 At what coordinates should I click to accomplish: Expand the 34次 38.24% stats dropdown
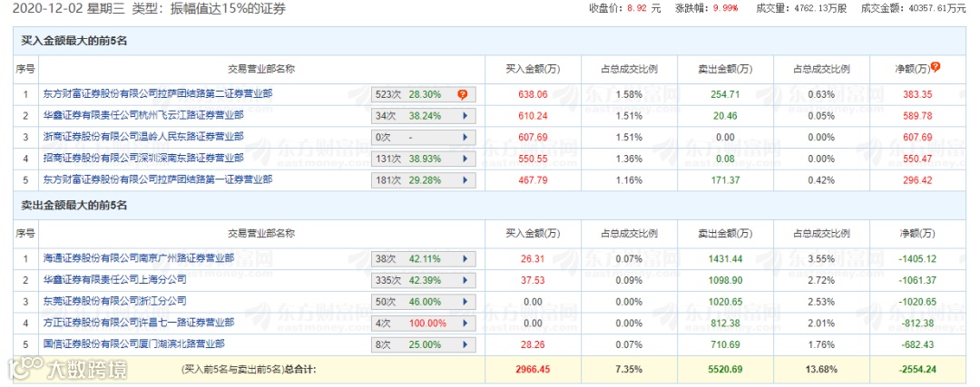(424, 116)
